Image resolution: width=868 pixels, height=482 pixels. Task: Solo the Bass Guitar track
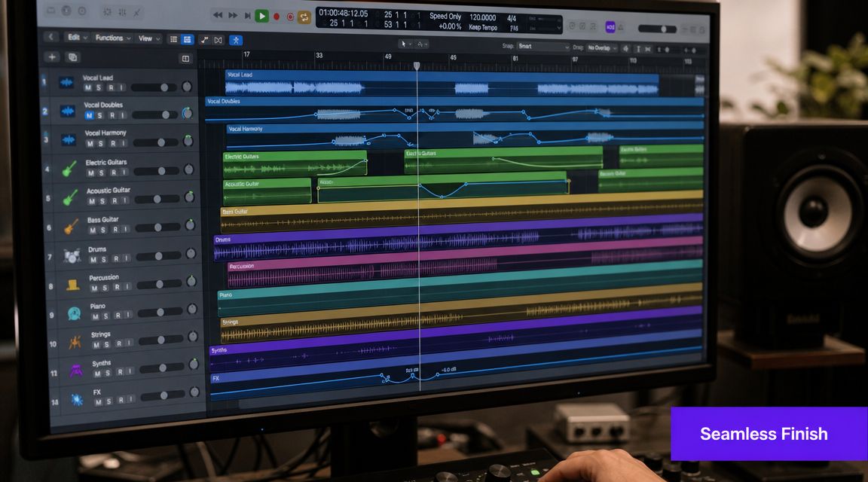click(103, 230)
